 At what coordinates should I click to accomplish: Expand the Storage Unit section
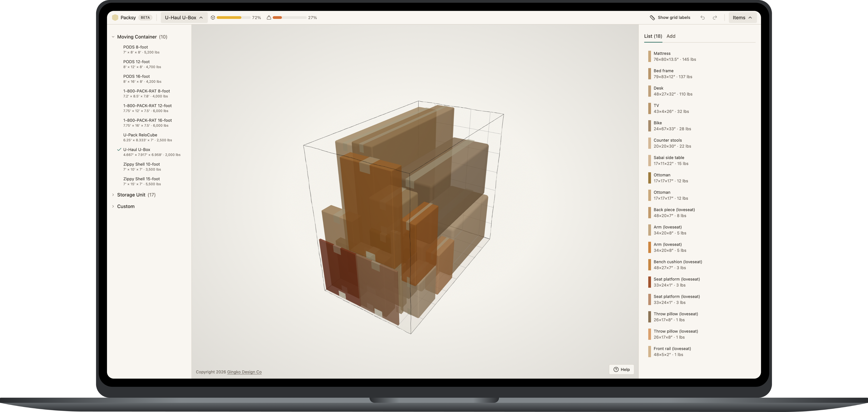point(113,195)
